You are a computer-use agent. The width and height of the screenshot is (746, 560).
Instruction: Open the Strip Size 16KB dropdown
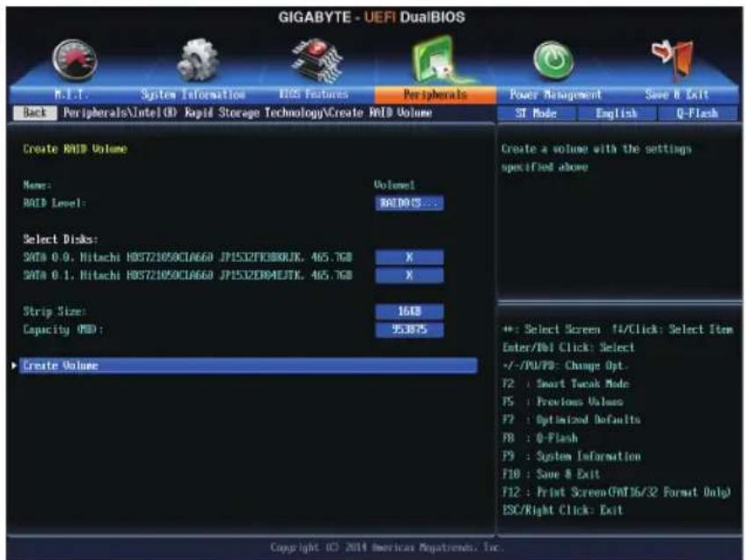coord(409,311)
